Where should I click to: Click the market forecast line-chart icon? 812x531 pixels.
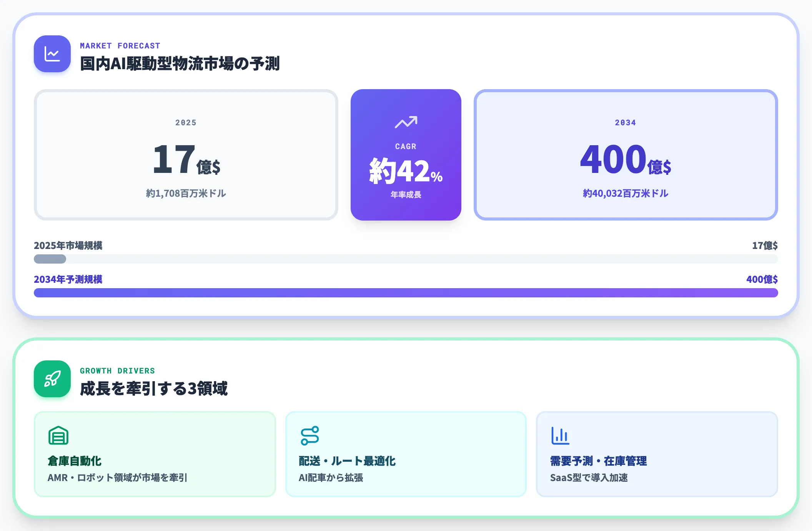52,54
